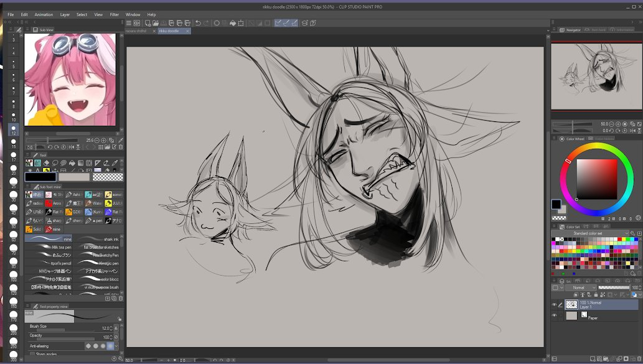Viewport: 643px width, 364px height.
Task: Toggle visibility of the Paper layer
Action: point(554,315)
